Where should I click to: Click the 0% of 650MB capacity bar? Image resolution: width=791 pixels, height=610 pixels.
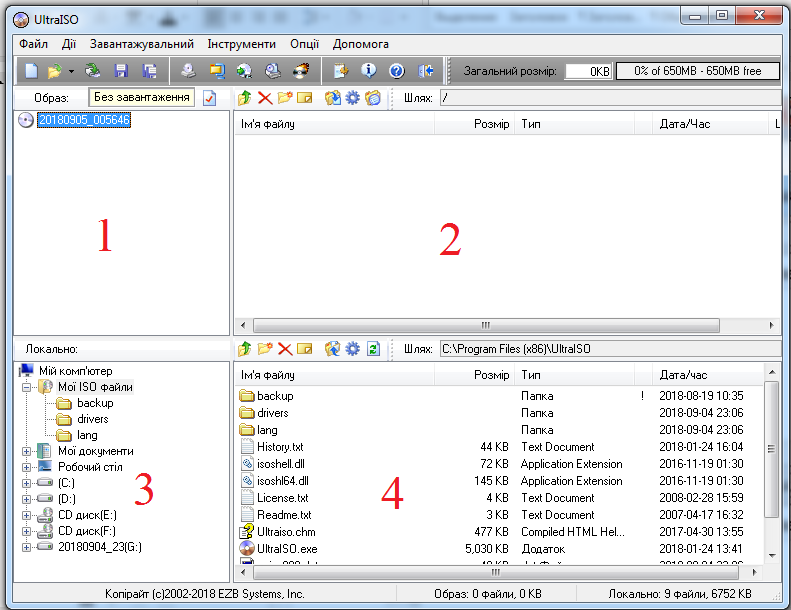[x=698, y=71]
